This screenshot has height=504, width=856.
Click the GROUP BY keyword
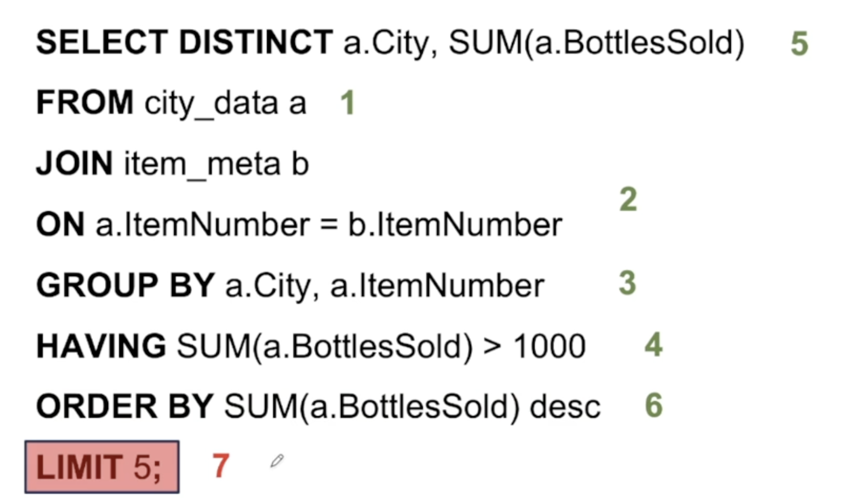(x=126, y=285)
